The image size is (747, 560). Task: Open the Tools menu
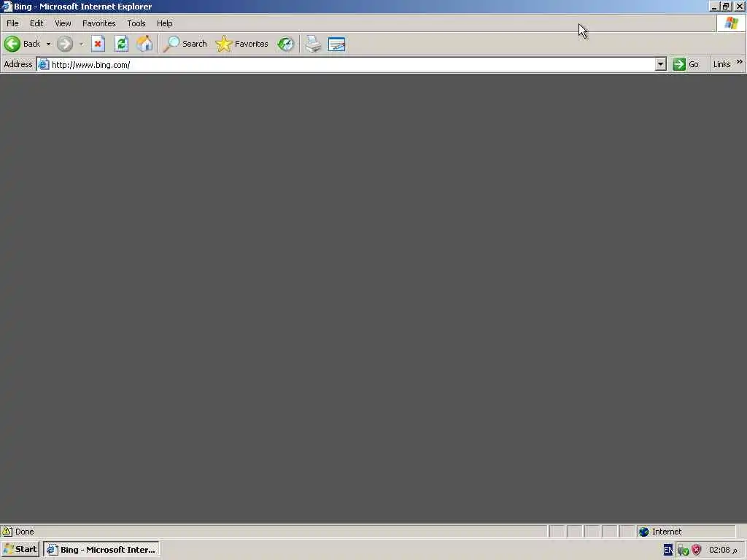pyautogui.click(x=136, y=23)
